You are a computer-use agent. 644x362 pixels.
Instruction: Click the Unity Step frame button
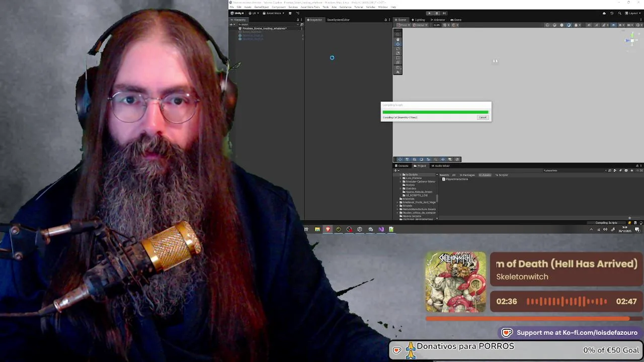tap(443, 13)
